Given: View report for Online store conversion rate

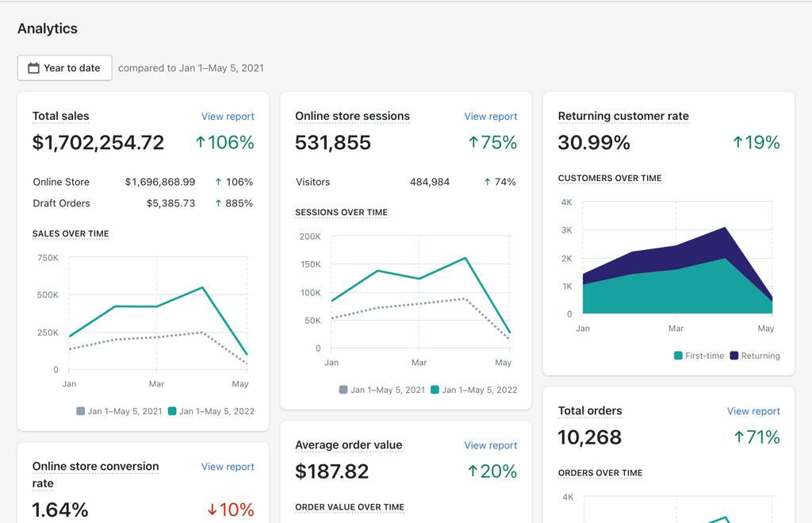Looking at the screenshot, I should pos(228,467).
